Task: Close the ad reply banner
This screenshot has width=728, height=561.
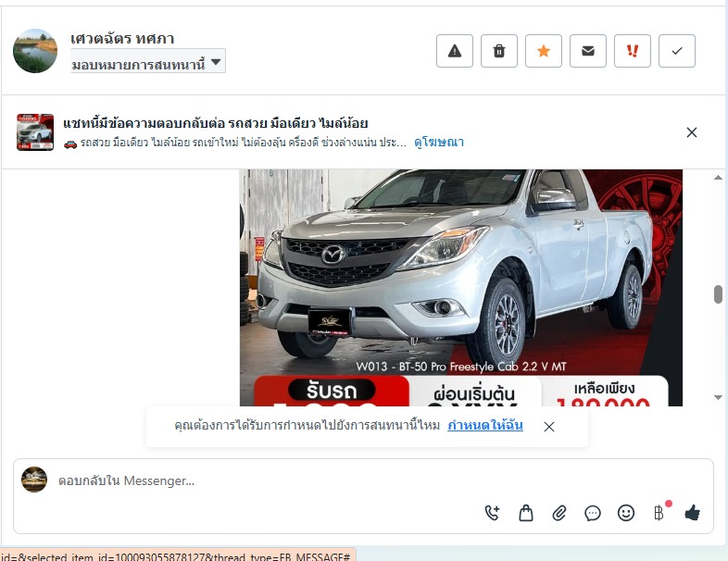Action: click(x=692, y=132)
